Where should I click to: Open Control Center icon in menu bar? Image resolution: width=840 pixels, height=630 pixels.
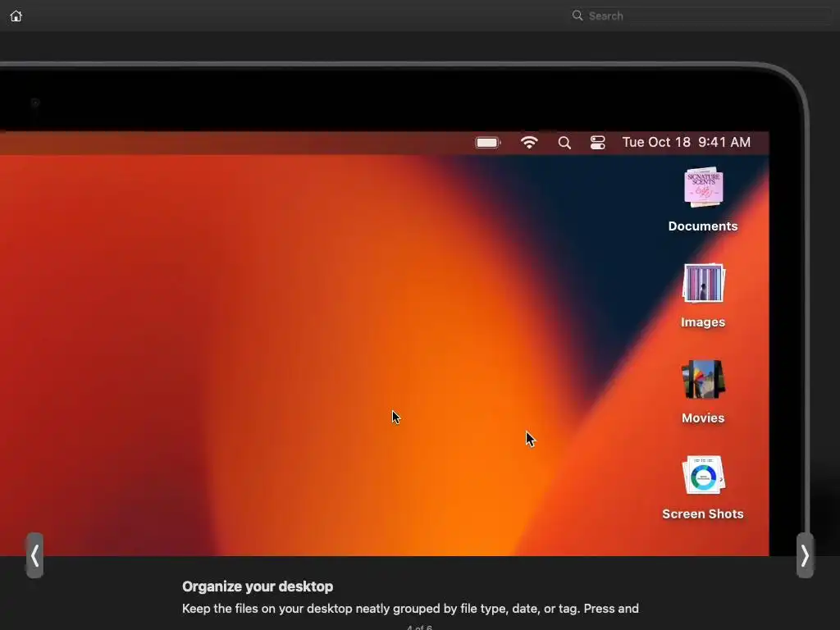pos(597,143)
